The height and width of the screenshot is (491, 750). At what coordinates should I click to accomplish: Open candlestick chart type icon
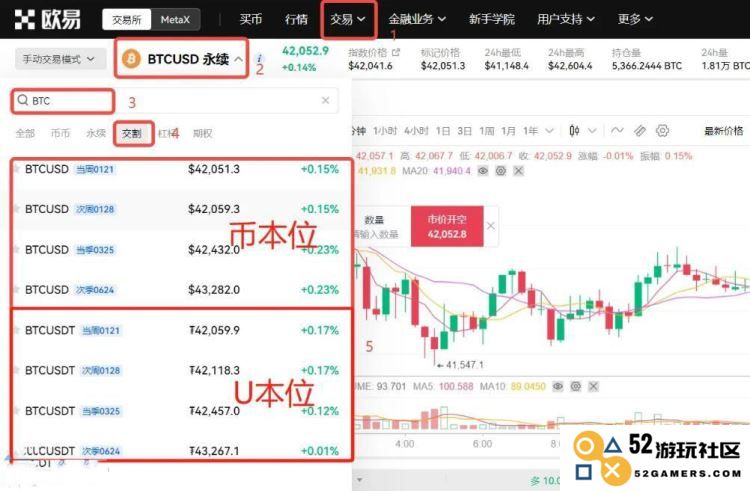(x=574, y=131)
